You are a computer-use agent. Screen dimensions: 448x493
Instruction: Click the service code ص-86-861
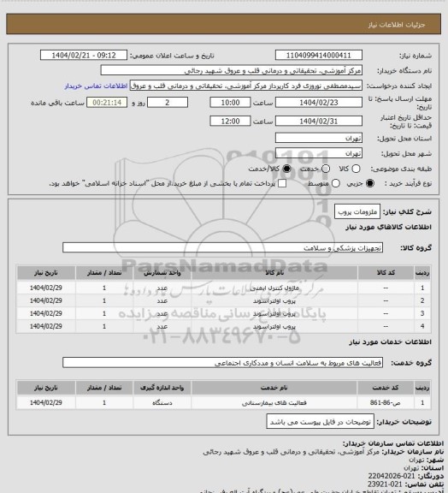386,403
